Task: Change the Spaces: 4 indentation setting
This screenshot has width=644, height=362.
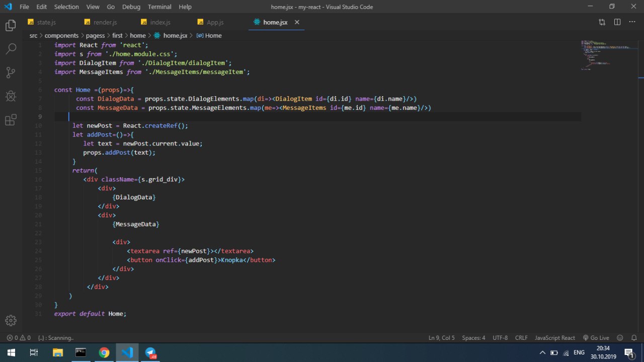Action: 473,338
